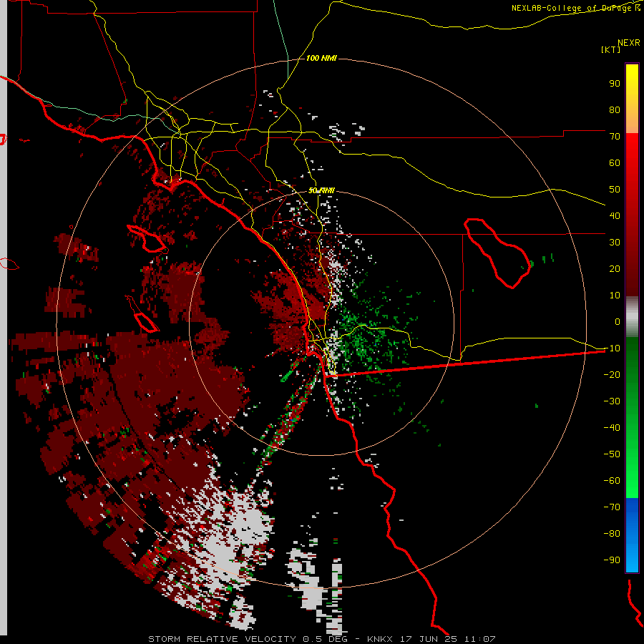Click the positive 60 knots scale label
The height and width of the screenshot is (644, 644).
coord(615,162)
